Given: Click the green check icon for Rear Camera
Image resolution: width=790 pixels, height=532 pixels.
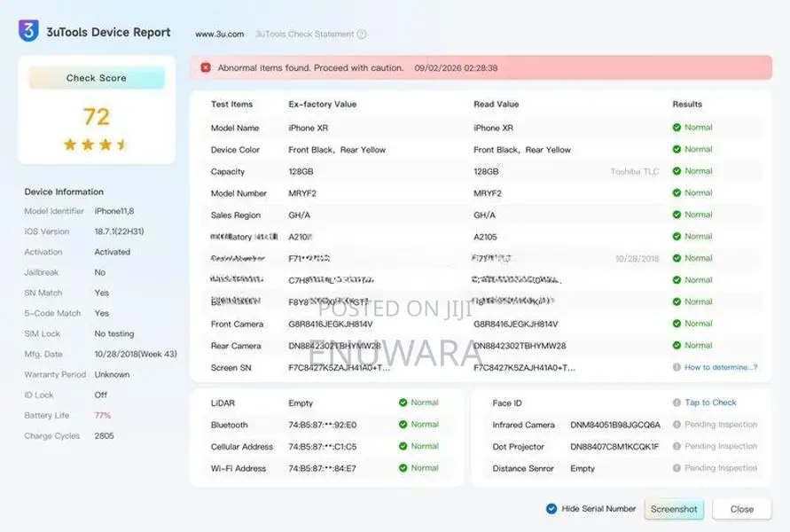Looking at the screenshot, I should point(677,345).
